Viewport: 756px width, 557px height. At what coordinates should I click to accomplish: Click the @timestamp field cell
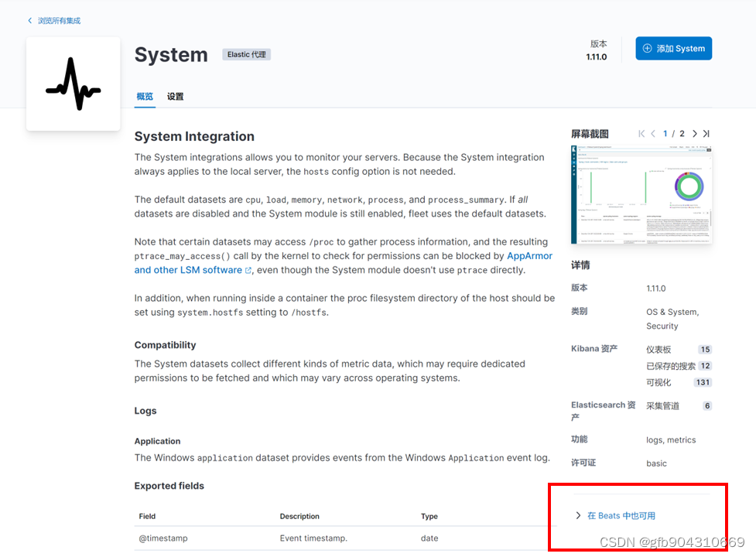point(163,538)
